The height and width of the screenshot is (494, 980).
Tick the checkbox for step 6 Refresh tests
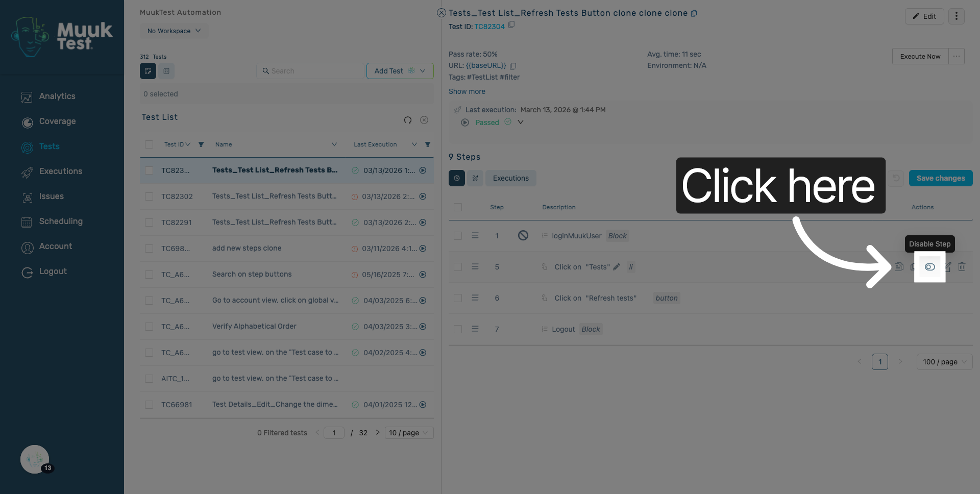(x=458, y=298)
